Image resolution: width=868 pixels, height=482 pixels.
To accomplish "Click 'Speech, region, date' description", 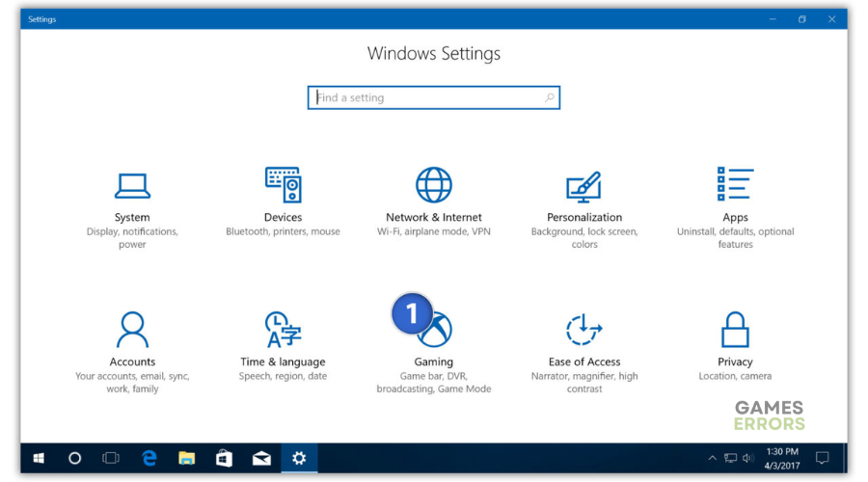I will pos(283,376).
